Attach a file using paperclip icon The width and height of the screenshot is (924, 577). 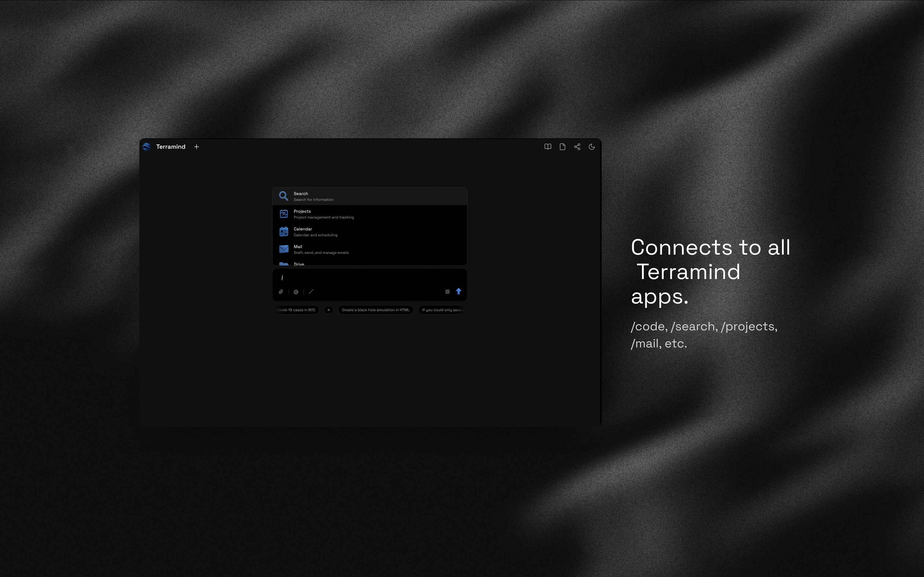(x=280, y=292)
